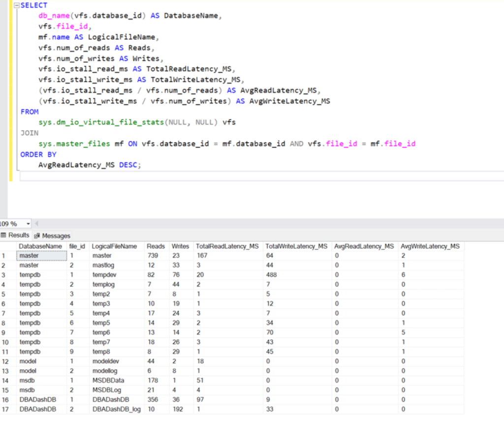Image resolution: width=504 pixels, height=422 pixels.
Task: Select the DatabaseName column header
Action: click(40, 246)
